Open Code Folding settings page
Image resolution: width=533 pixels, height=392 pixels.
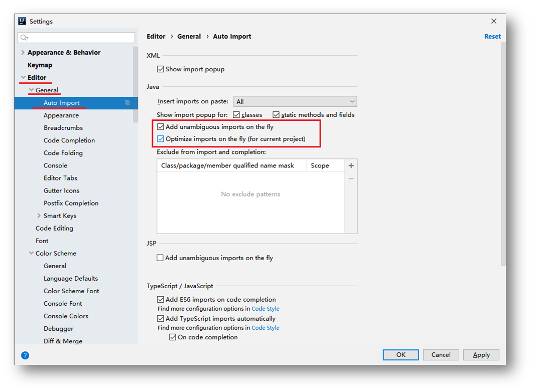point(63,153)
